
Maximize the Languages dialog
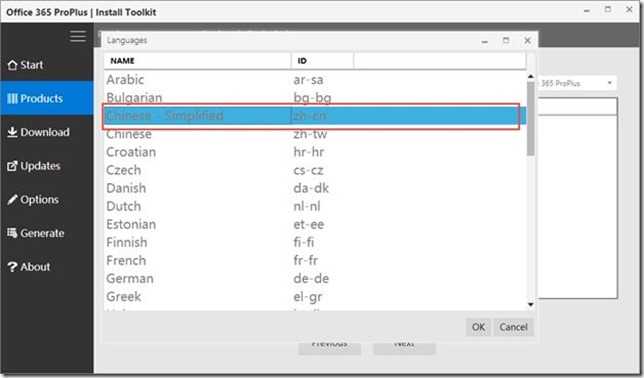click(506, 40)
